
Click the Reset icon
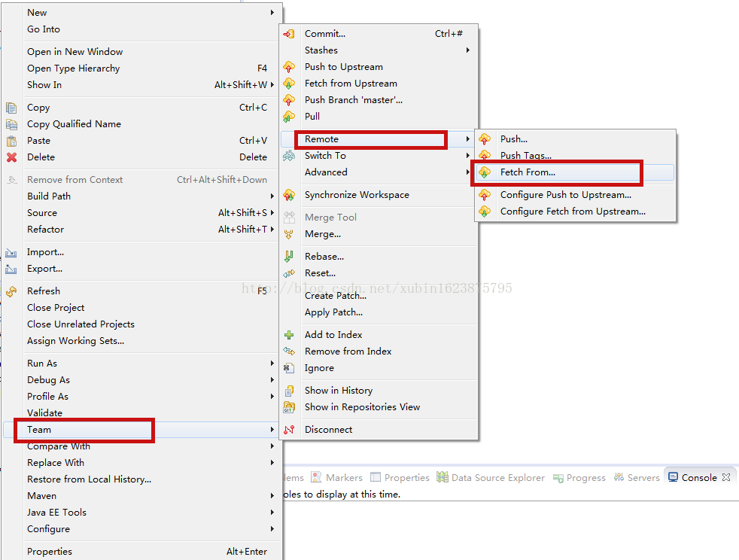pos(289,273)
